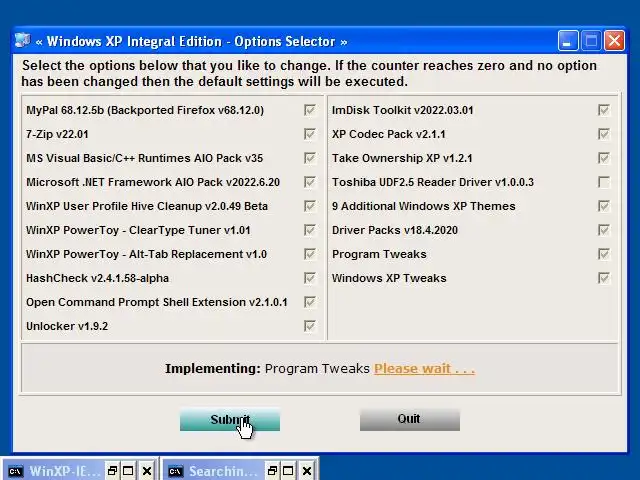640x480 pixels.
Task: Click 'MS Visual Basic/C++ Runtimes AIO Pack v35' text
Action: [144, 158]
